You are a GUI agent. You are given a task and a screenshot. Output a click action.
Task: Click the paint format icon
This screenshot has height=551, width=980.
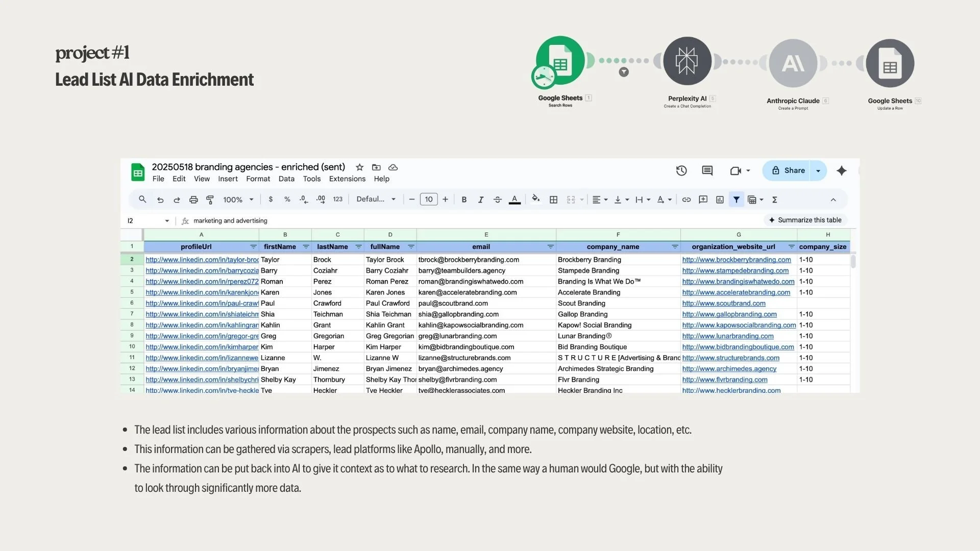click(210, 199)
